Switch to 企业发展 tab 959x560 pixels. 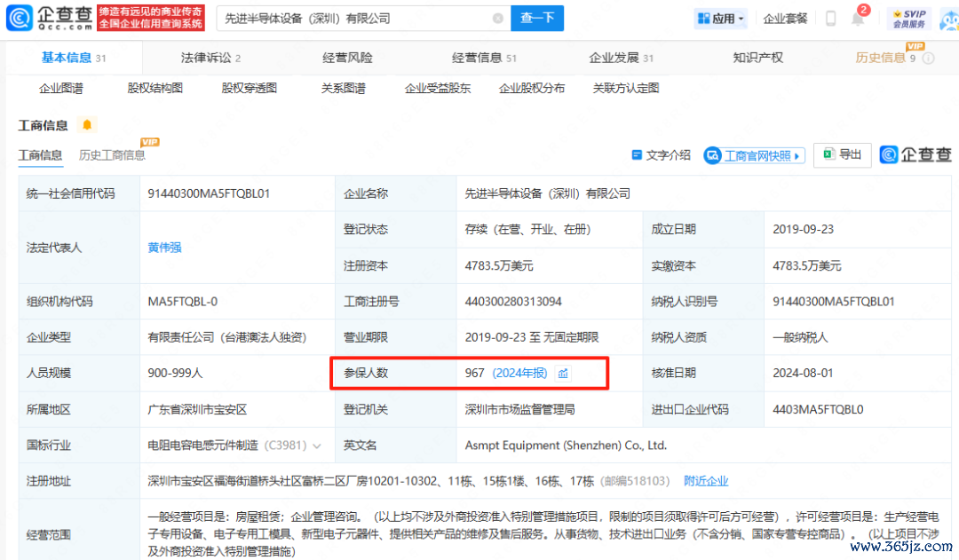(621, 58)
